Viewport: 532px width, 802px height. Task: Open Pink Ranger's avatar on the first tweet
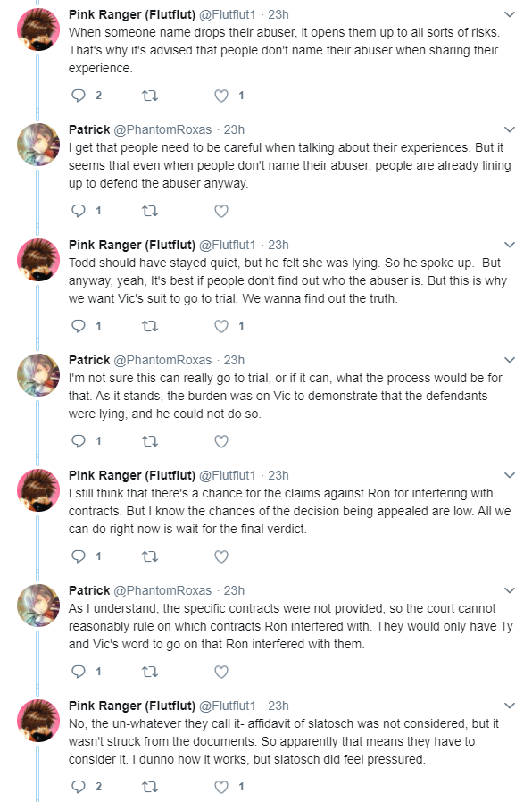pyautogui.click(x=38, y=29)
